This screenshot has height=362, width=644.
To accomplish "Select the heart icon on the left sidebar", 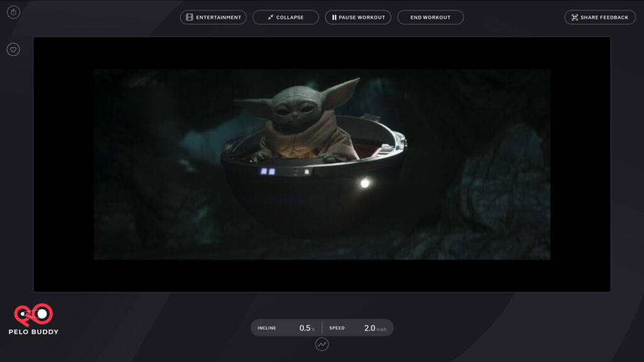I will (13, 49).
